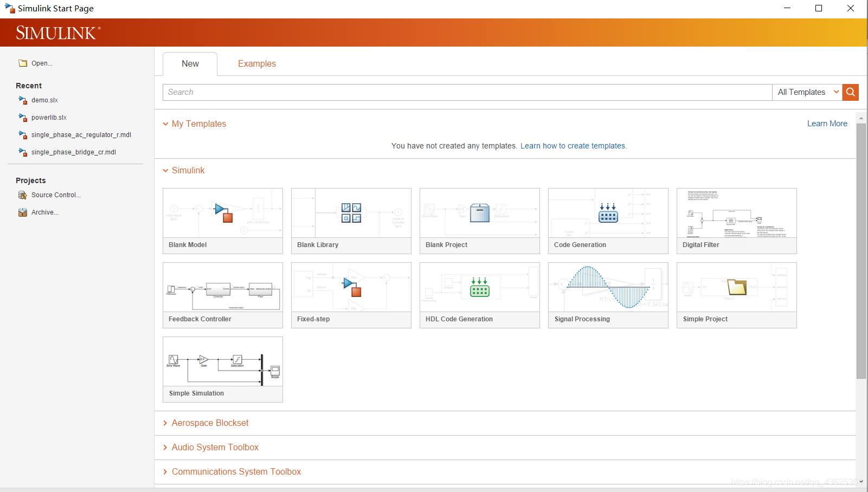Image resolution: width=868 pixels, height=492 pixels.
Task: Switch to the Examples tab
Action: coord(257,64)
